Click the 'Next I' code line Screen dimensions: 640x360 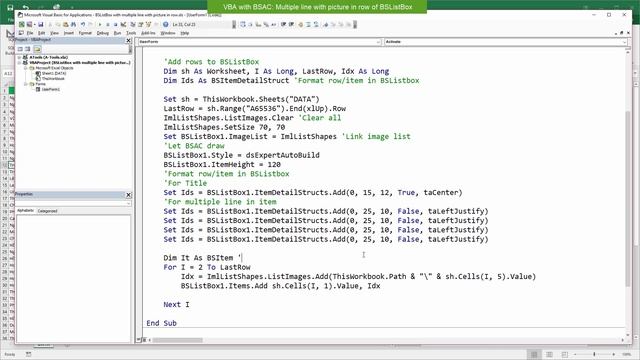[x=176, y=304]
